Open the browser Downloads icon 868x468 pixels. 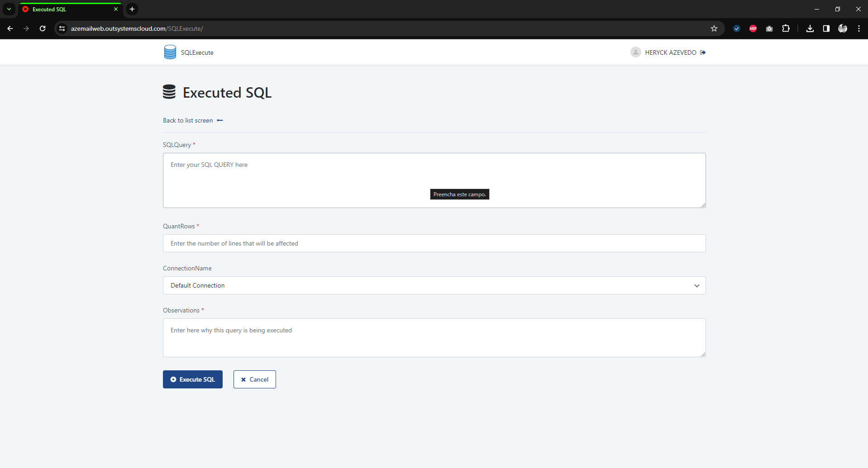click(x=810, y=28)
